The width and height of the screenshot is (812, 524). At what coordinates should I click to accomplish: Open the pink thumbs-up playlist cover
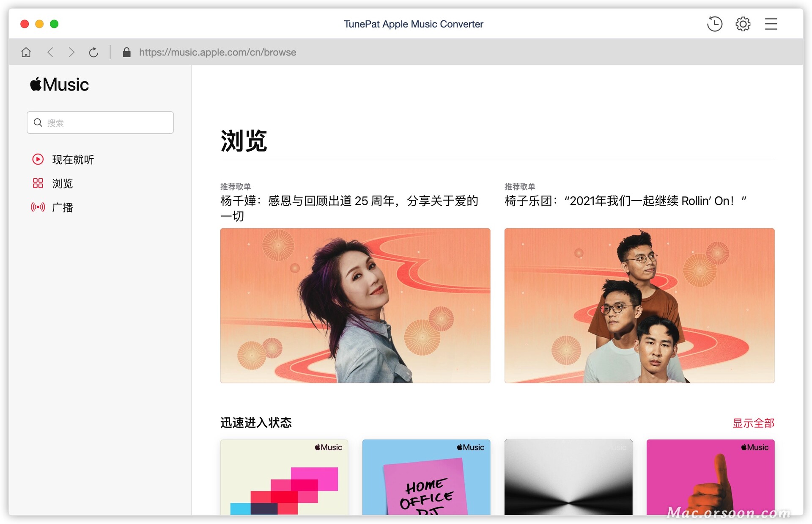710,477
